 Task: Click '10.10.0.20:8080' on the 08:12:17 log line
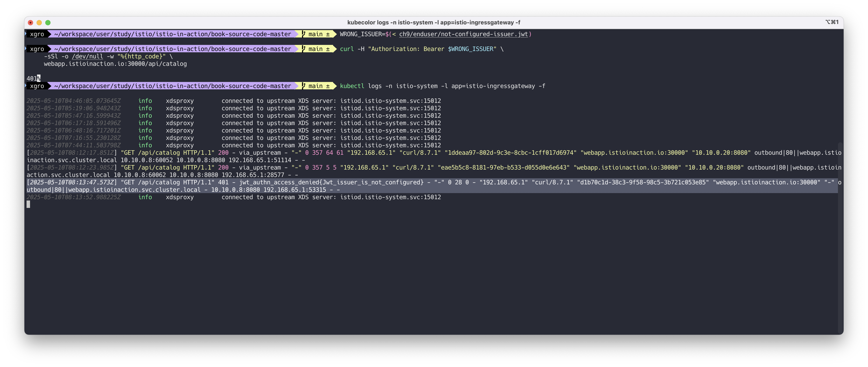click(x=722, y=153)
